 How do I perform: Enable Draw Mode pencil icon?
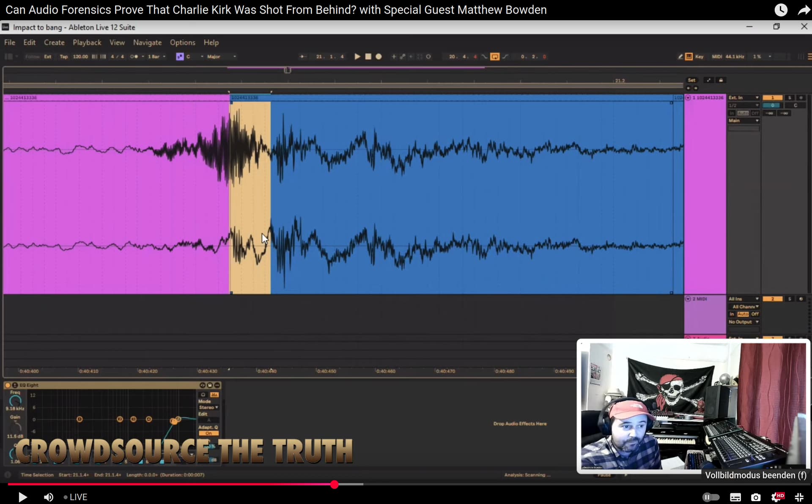click(x=680, y=57)
